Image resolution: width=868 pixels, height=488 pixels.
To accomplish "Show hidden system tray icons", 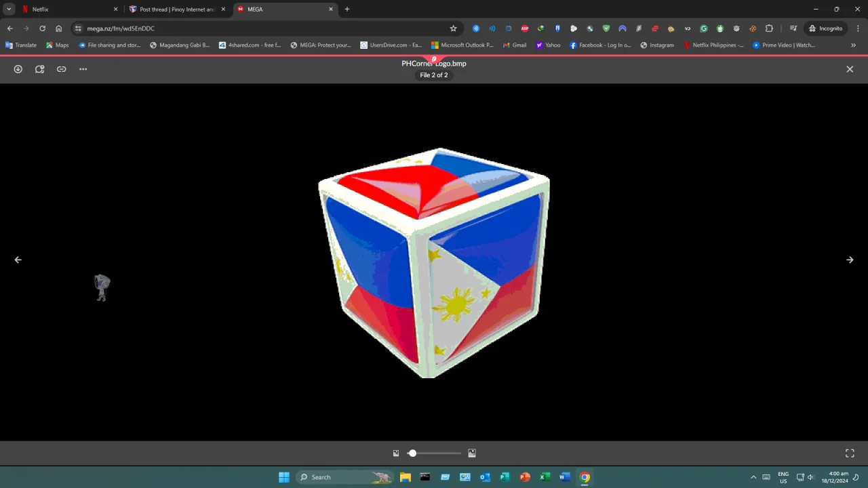I will click(753, 477).
